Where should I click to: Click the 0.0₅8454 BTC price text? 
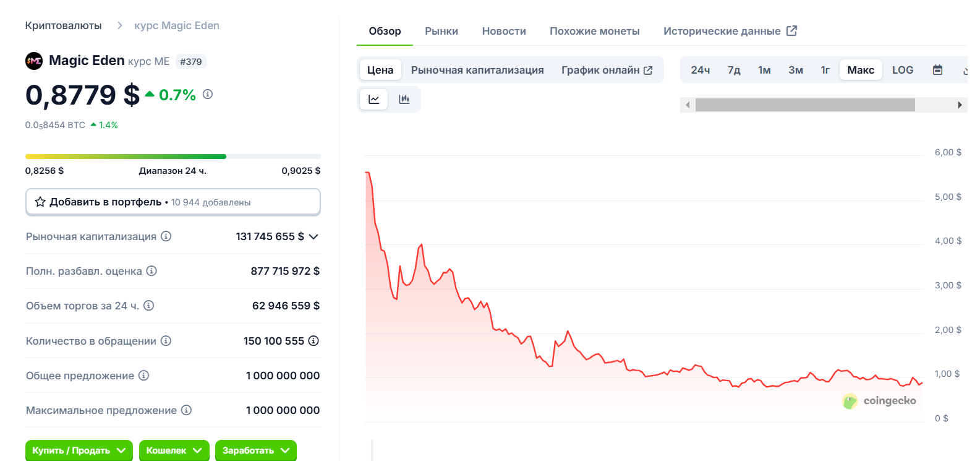click(x=55, y=125)
